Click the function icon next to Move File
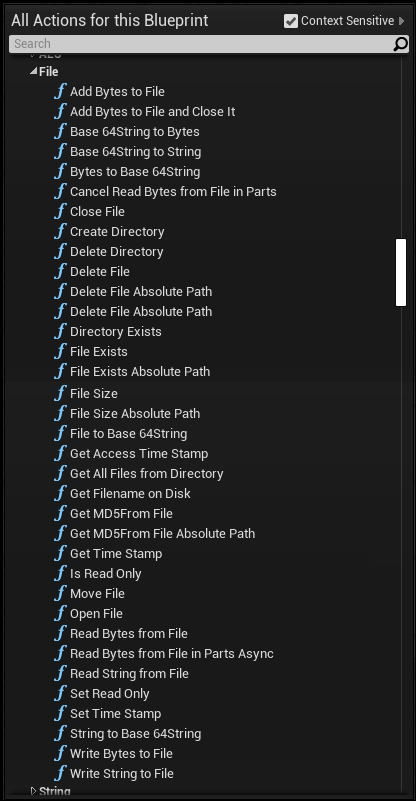This screenshot has height=801, width=416. coord(60,593)
